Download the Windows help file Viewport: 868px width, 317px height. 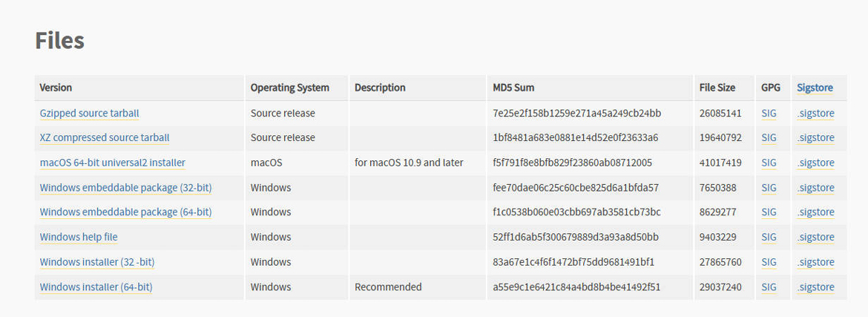79,237
